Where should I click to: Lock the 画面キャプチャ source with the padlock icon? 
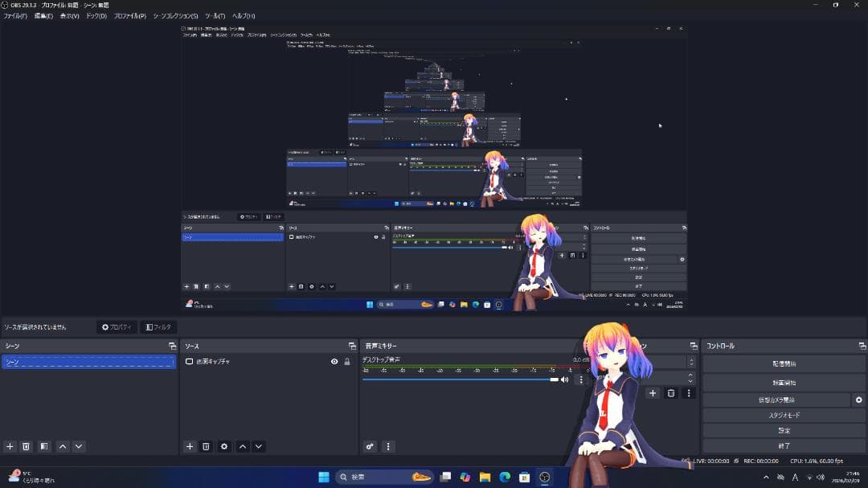(348, 362)
